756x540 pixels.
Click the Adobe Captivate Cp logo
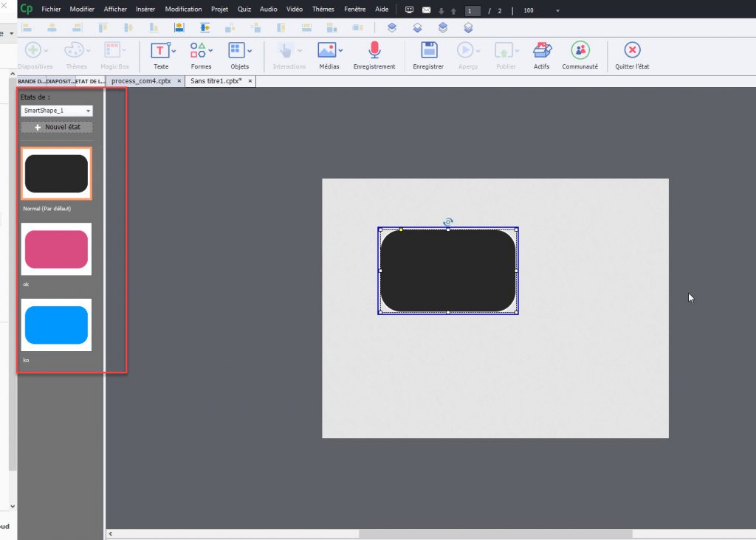coord(26,9)
